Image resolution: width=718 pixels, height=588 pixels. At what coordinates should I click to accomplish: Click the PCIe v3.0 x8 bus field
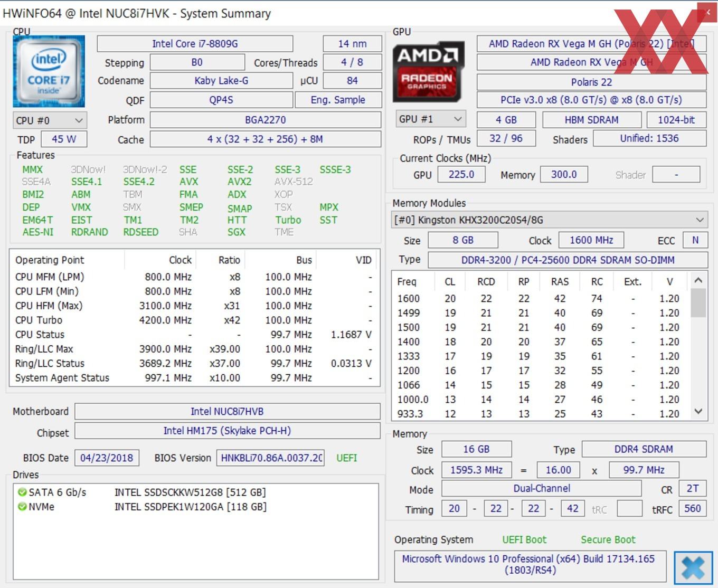click(591, 100)
